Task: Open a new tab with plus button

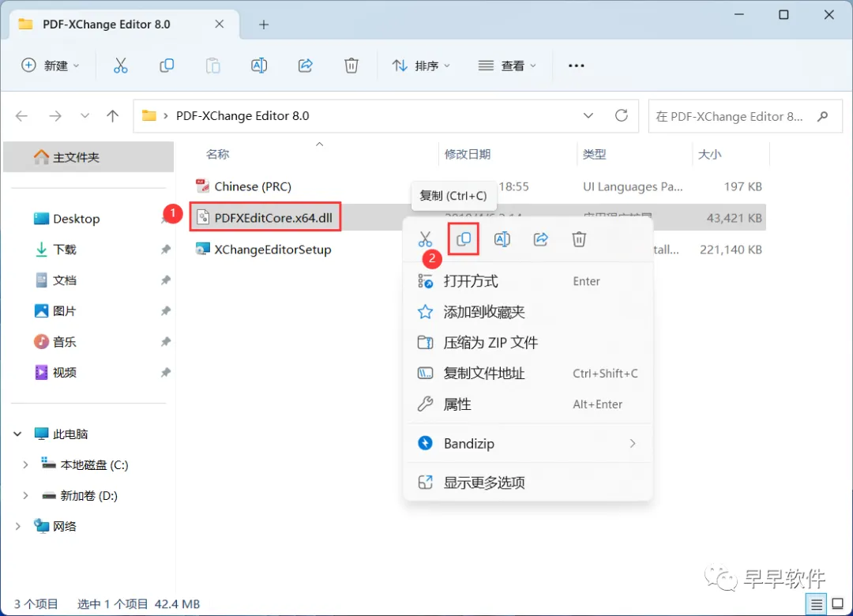Action: (264, 24)
